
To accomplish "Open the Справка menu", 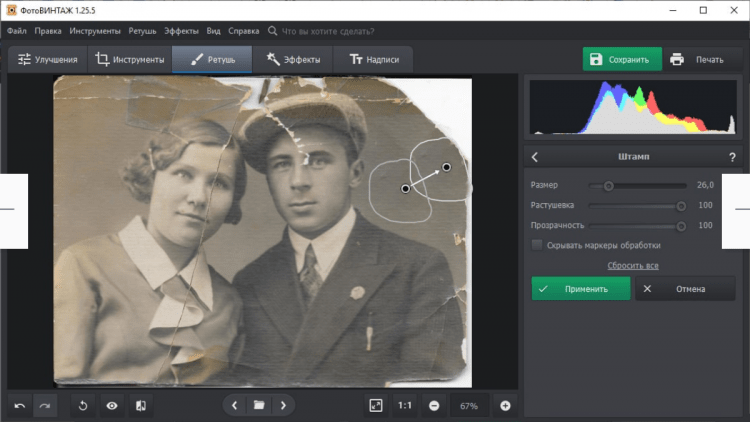I will point(243,31).
